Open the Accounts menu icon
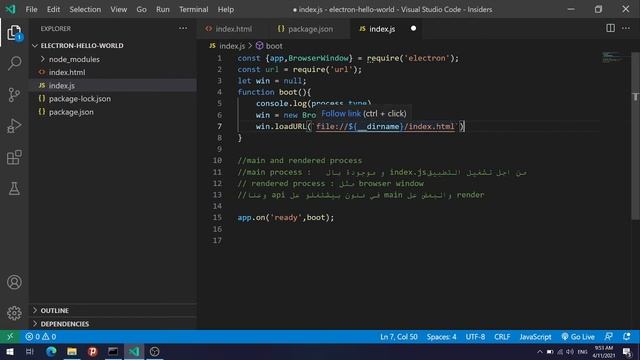 coord(14,282)
